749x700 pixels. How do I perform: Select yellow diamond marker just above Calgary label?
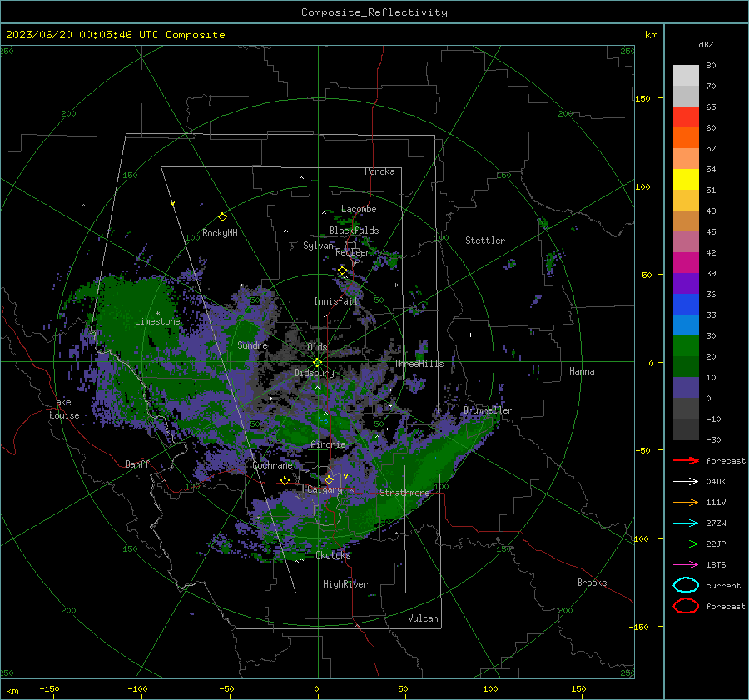pyautogui.click(x=329, y=479)
